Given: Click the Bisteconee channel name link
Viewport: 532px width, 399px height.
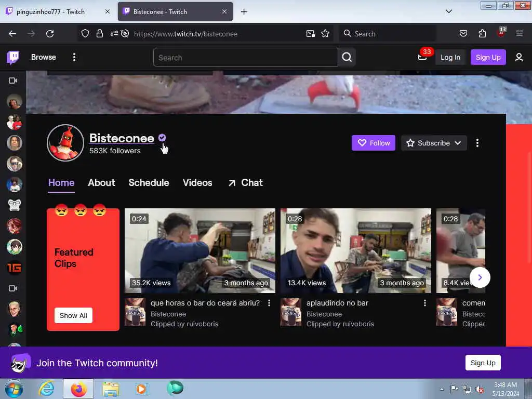Looking at the screenshot, I should [x=122, y=138].
